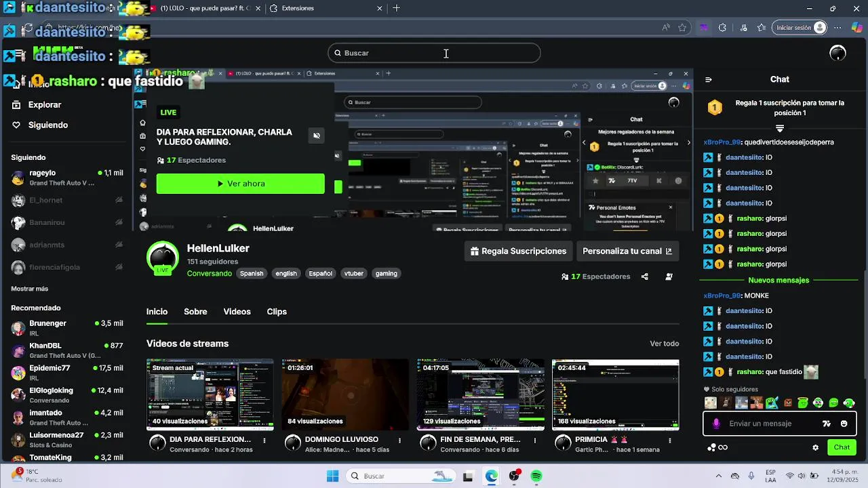Add this page to favorites with the star icon
Screen dimensions: 868x488
pyautogui.click(x=683, y=28)
